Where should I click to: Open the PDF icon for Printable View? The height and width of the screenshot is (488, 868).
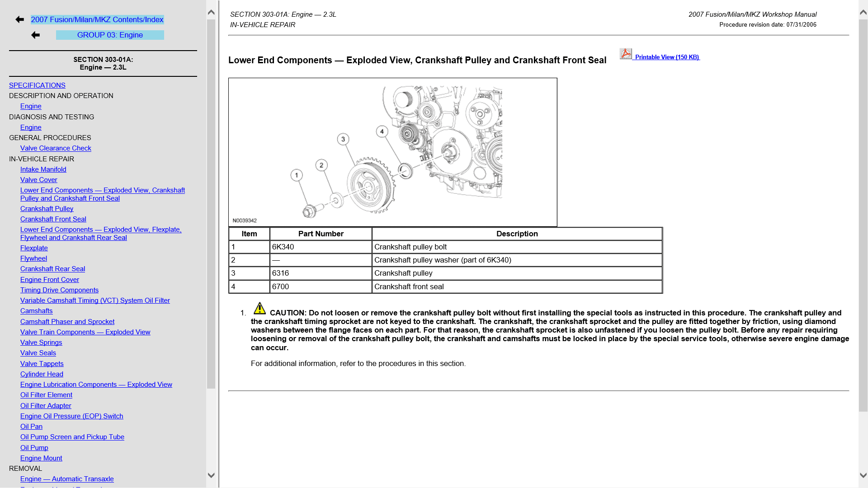626,54
